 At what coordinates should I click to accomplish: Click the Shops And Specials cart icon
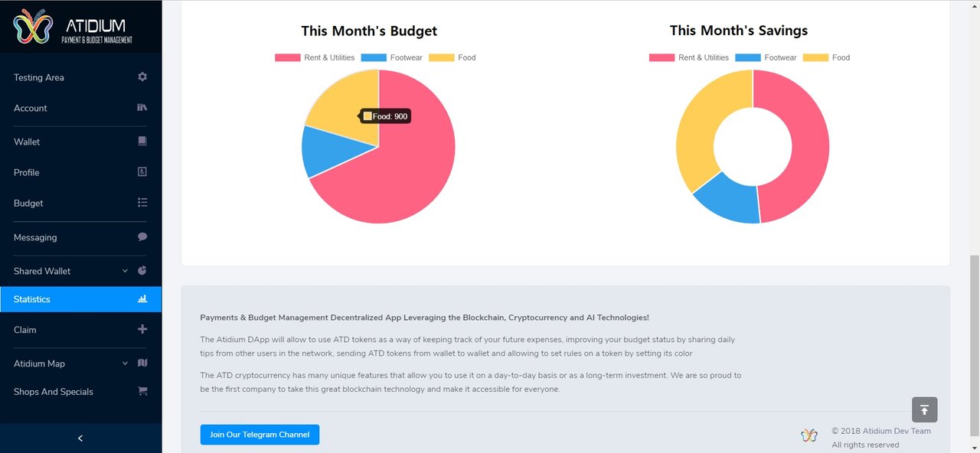pos(142,391)
